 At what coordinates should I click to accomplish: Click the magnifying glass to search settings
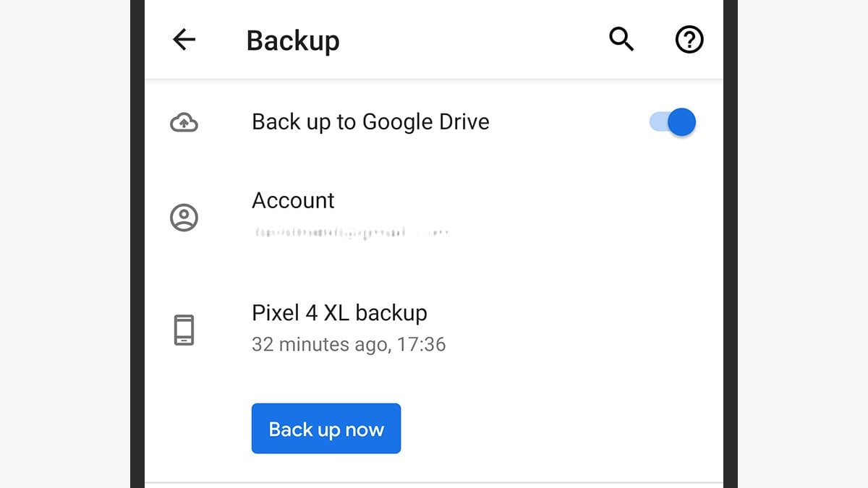[621, 40]
